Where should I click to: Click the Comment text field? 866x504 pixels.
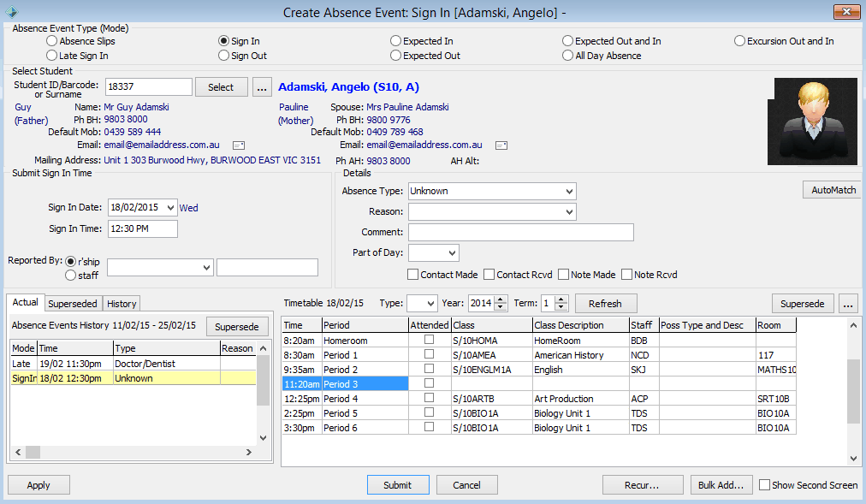coord(521,233)
